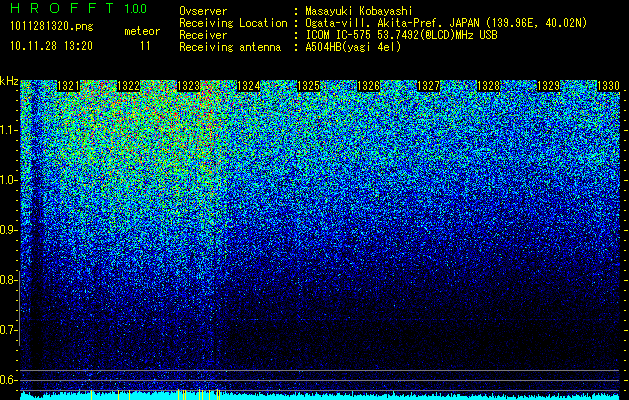Click the 1323 time marker
This screenshot has height=400, width=629.
[x=189, y=86]
